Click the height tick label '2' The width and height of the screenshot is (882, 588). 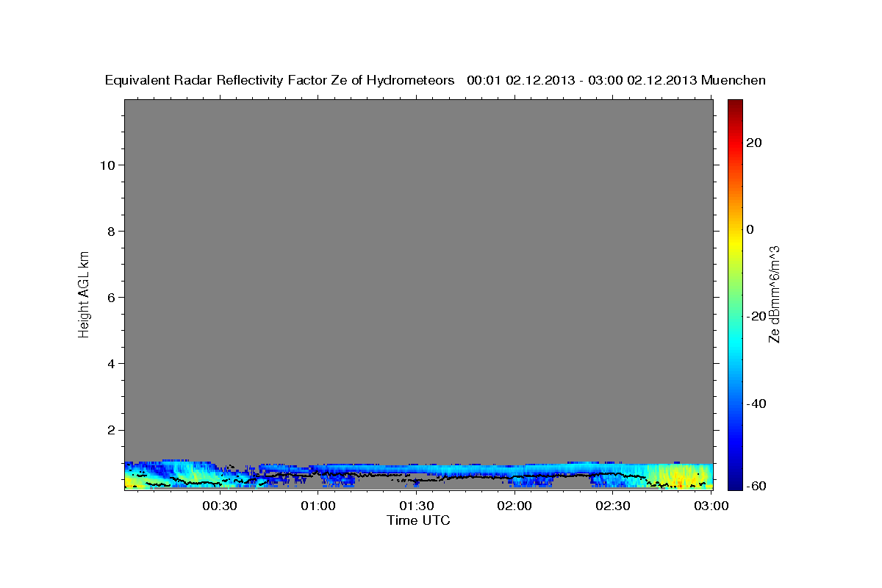(x=112, y=429)
